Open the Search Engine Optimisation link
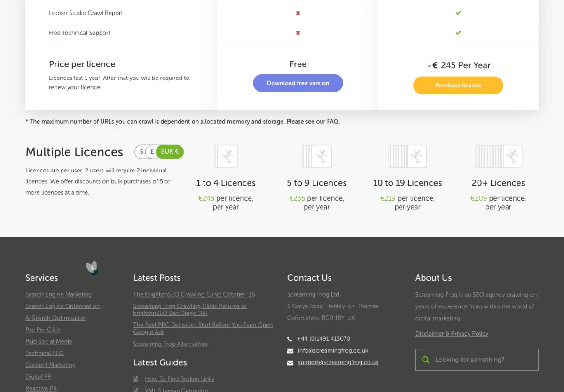Image resolution: width=564 pixels, height=392 pixels. pos(63,306)
